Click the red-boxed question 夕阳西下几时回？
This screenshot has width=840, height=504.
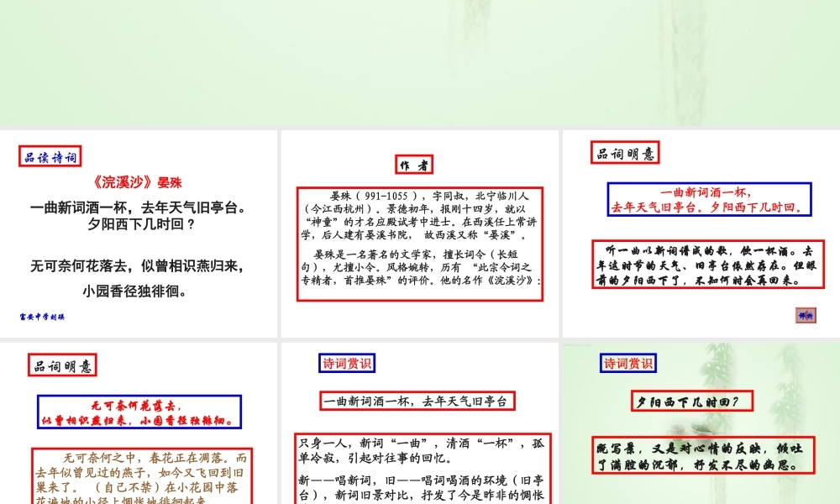pos(692,402)
